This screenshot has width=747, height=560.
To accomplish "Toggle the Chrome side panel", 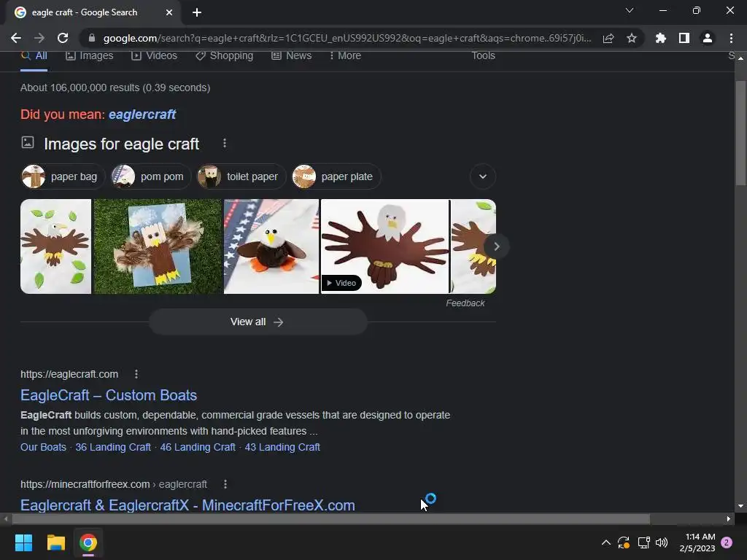I will [684, 38].
